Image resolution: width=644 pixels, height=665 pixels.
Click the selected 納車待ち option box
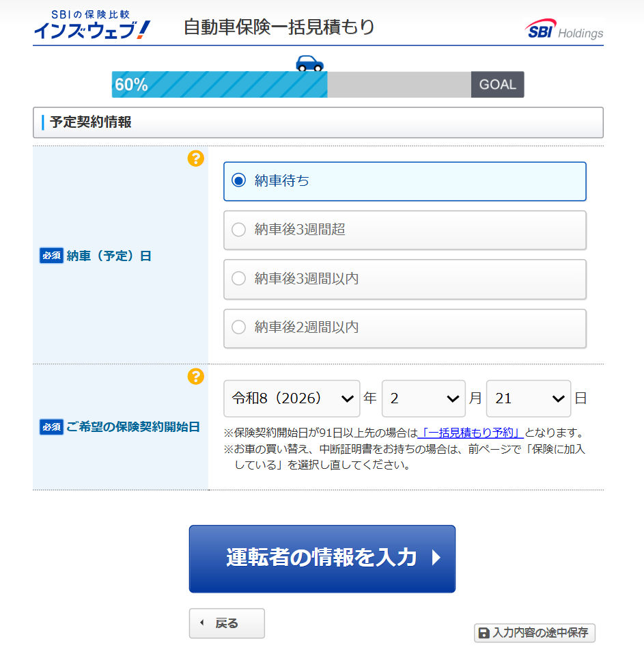tap(404, 182)
